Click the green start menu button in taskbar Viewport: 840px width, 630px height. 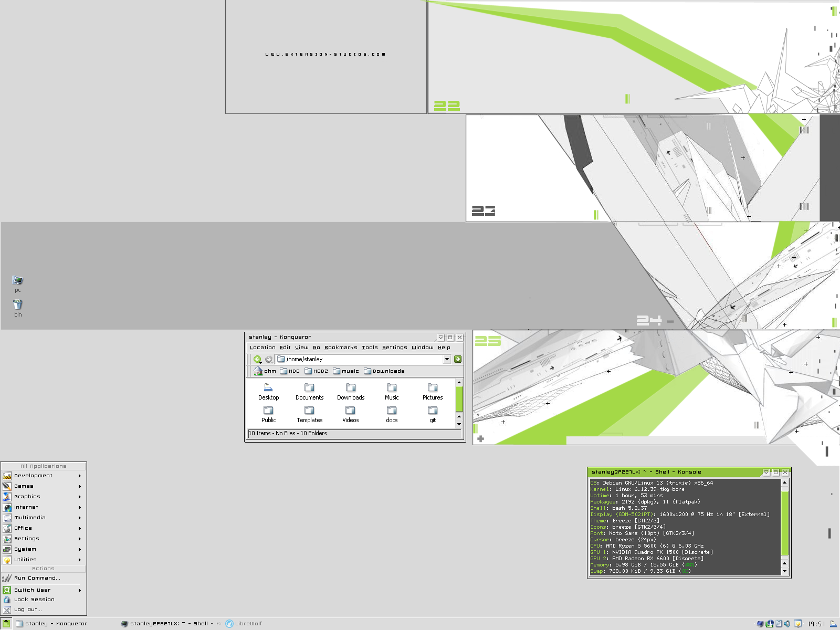coord(6,624)
